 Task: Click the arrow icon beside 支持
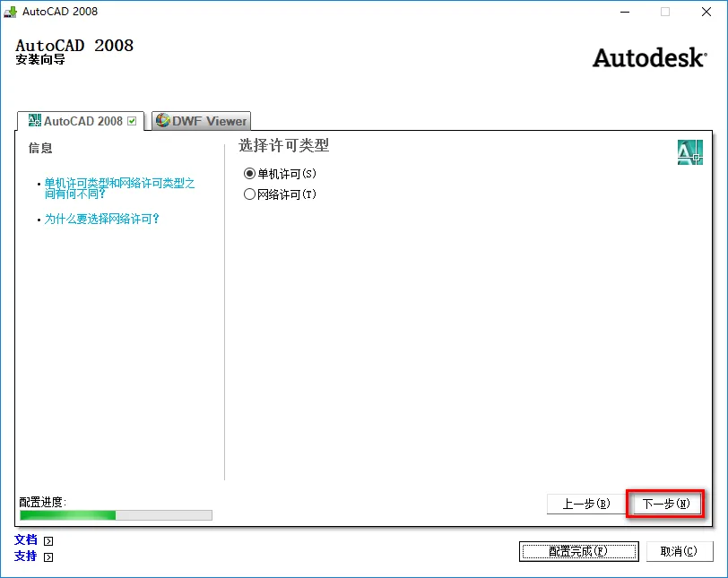[48, 557]
